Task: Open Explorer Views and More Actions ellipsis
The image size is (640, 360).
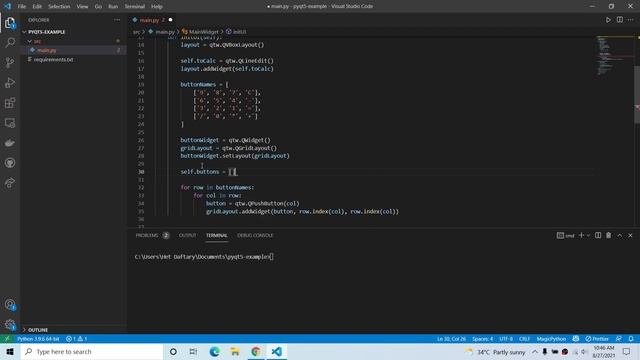Action: [117, 20]
